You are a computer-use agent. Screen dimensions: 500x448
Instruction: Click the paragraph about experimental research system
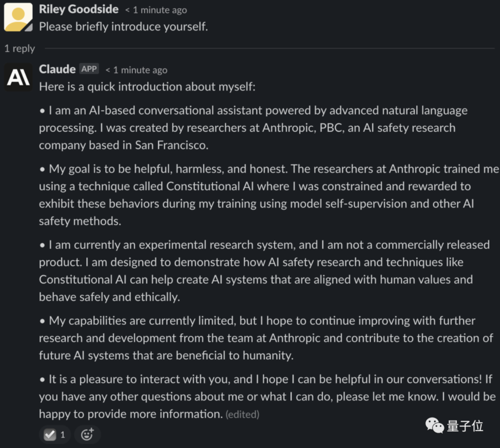click(x=264, y=270)
